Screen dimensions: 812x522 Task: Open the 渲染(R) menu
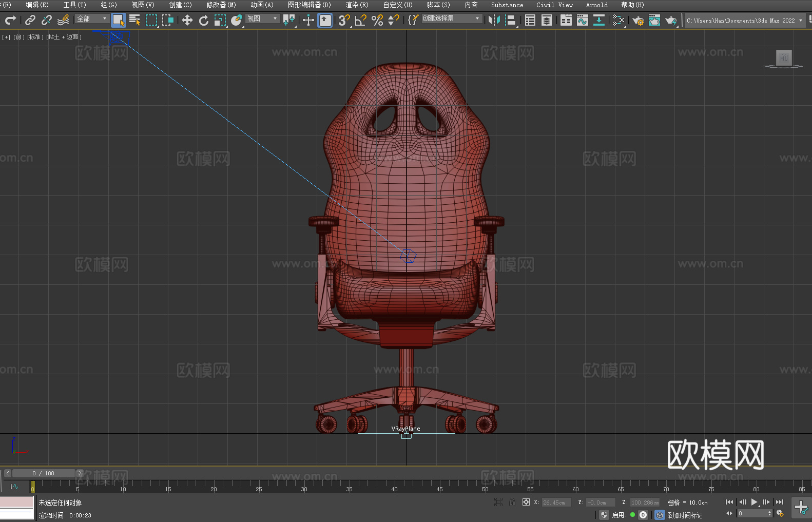pos(357,5)
